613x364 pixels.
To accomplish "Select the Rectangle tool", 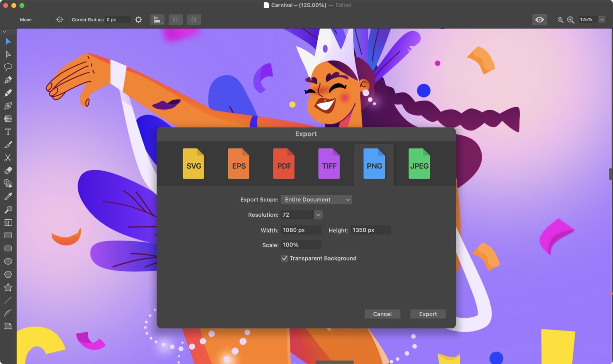I will [x=8, y=235].
